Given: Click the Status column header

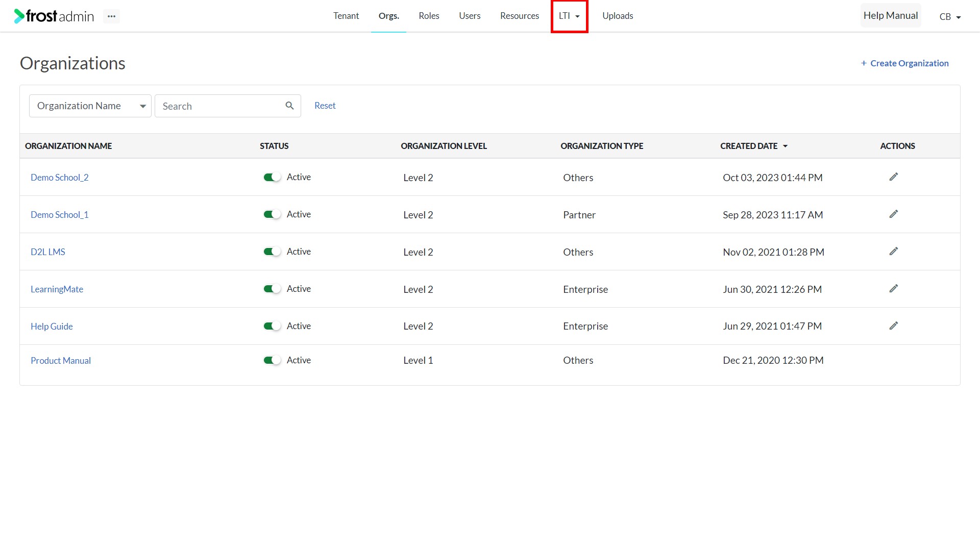Looking at the screenshot, I should tap(274, 146).
